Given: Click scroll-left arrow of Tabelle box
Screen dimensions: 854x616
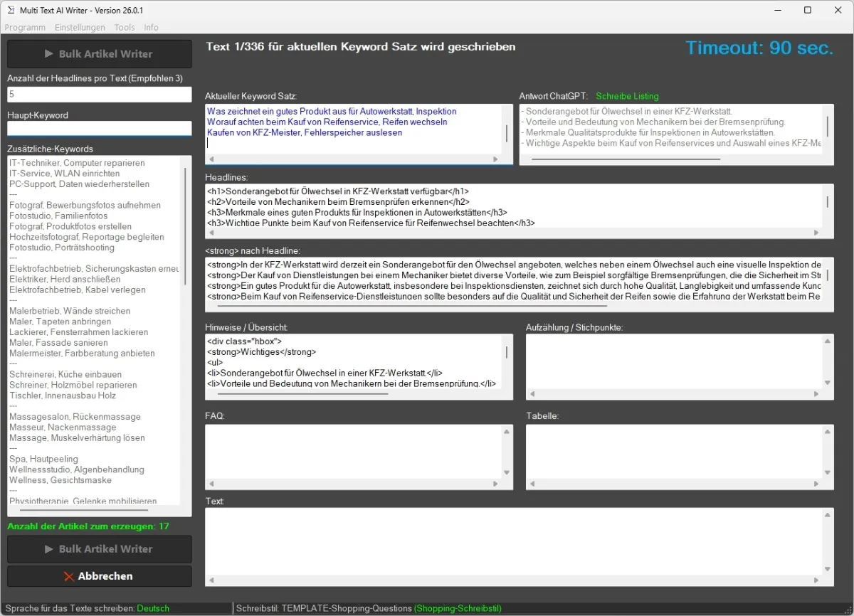Looking at the screenshot, I should click(x=532, y=484).
